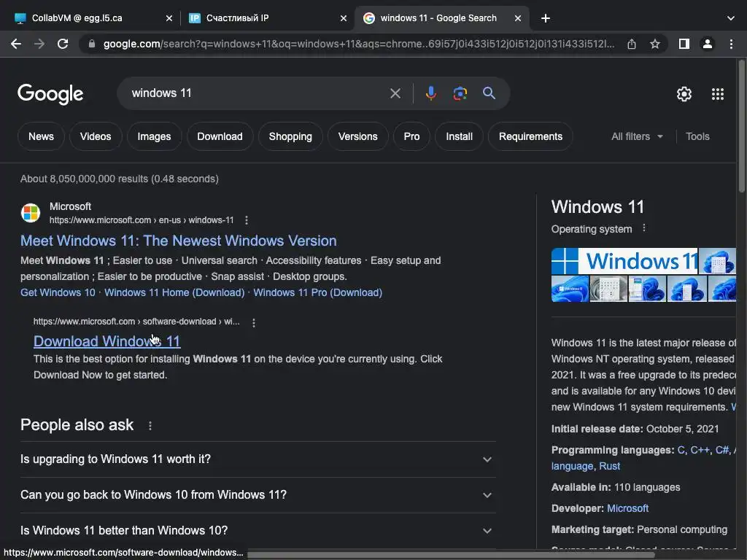The image size is (747, 560).
Task: Click inside the Google search input field
Action: click(258, 93)
